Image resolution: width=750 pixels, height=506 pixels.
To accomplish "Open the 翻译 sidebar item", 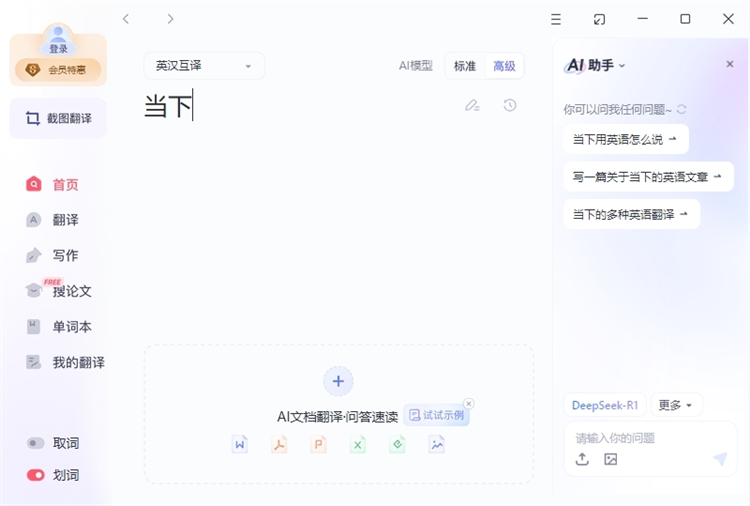I will click(53, 220).
